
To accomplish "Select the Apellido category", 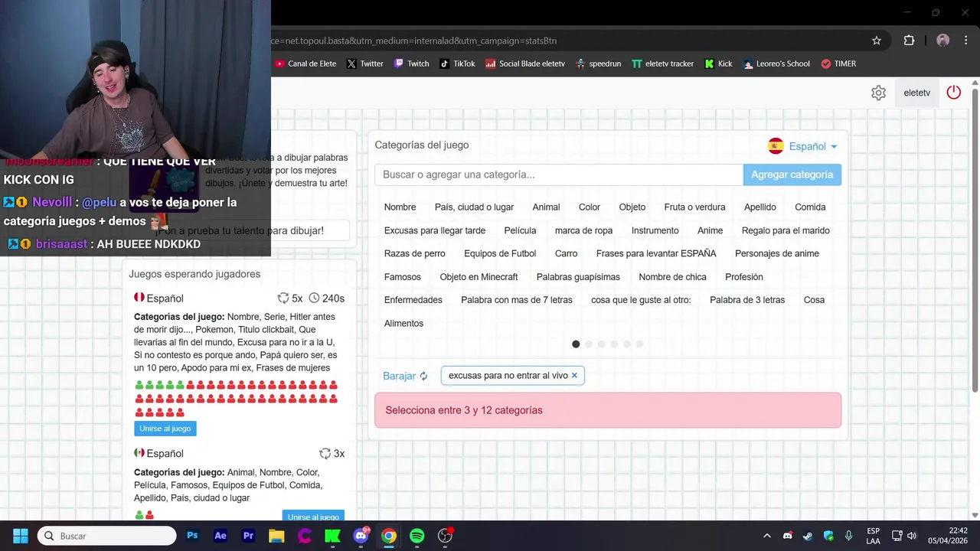I will 760,207.
